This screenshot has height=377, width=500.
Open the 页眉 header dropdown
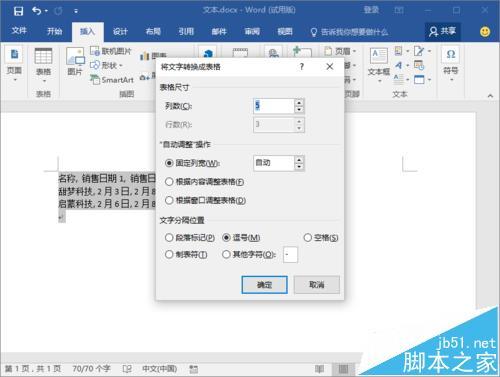tap(340, 51)
